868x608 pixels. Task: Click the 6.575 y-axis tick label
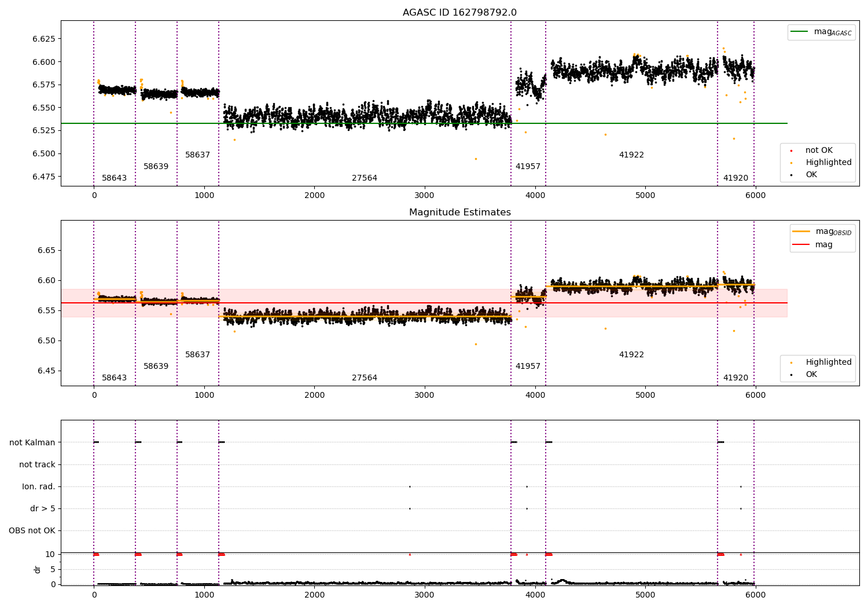point(44,85)
